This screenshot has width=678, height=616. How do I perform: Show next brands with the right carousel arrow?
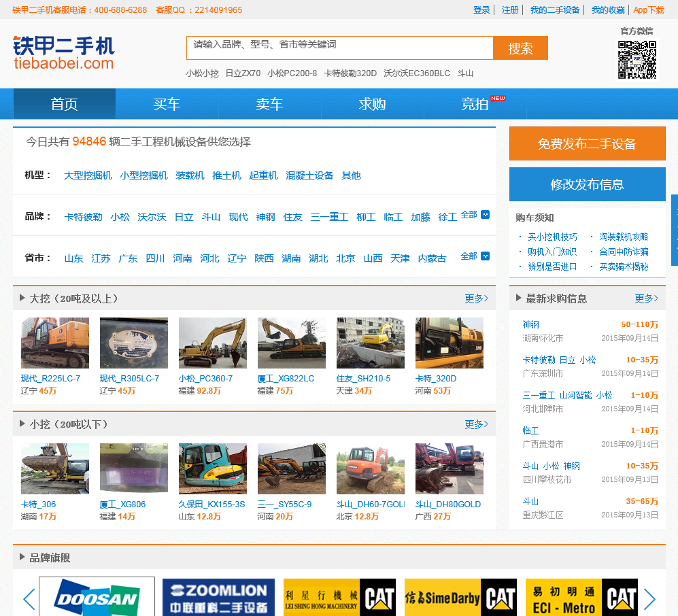point(649,599)
